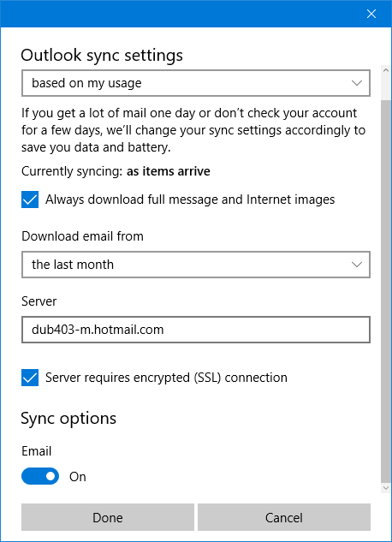Image resolution: width=392 pixels, height=542 pixels.
Task: Click the 'Download email from' label
Action: pyautogui.click(x=82, y=236)
